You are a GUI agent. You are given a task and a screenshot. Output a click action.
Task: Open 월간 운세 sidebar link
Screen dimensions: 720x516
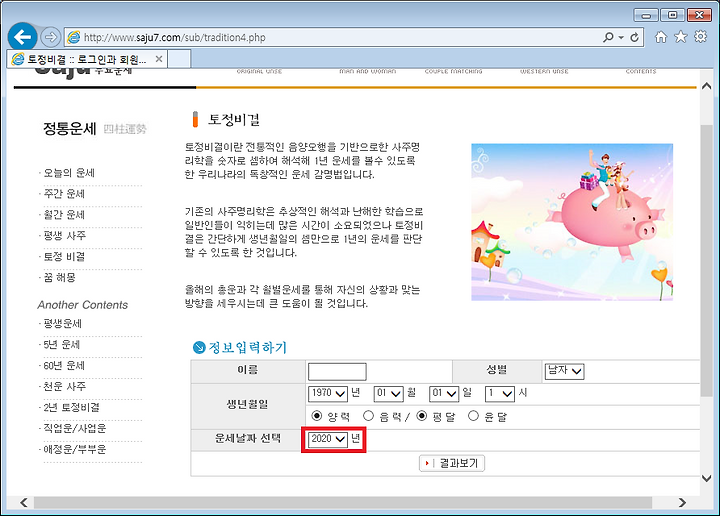[x=64, y=215]
